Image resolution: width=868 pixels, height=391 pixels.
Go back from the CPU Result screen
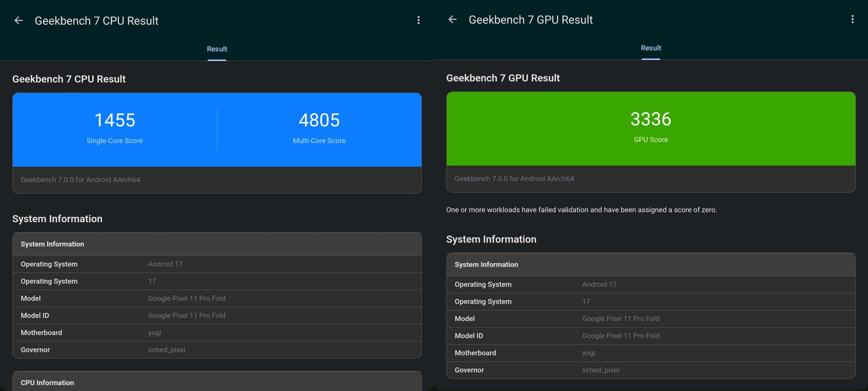point(19,21)
